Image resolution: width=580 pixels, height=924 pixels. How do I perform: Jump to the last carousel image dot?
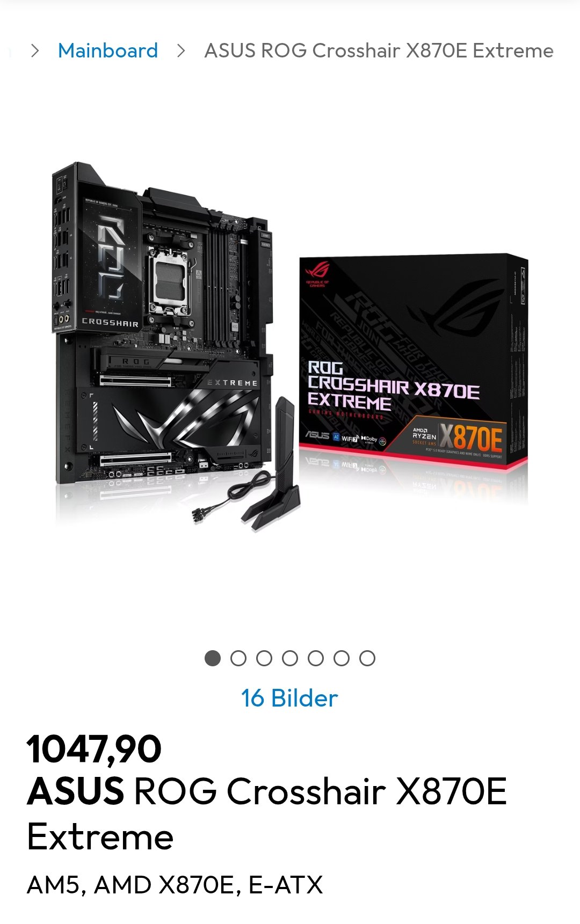coord(367,658)
